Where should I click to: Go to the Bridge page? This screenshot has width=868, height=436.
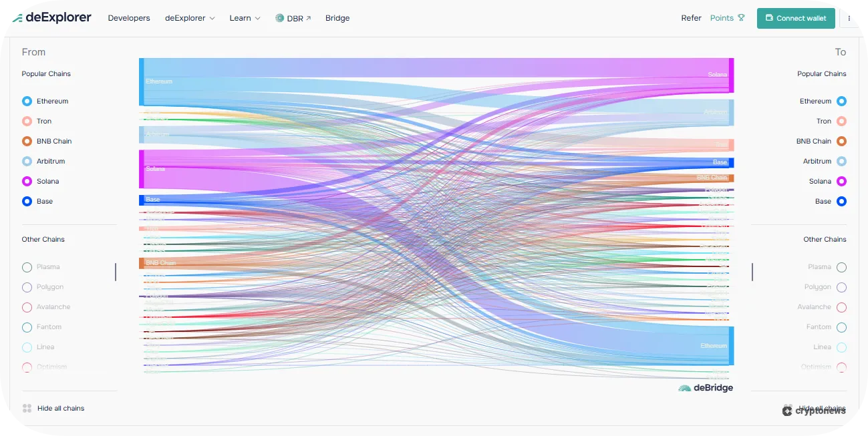click(337, 18)
